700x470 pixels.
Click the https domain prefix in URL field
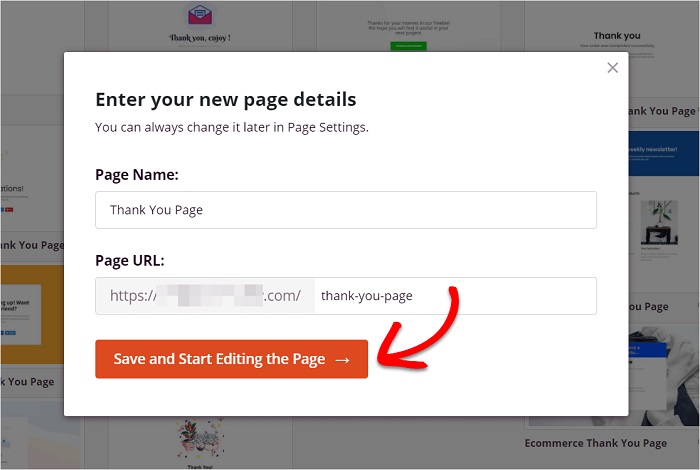click(x=205, y=296)
